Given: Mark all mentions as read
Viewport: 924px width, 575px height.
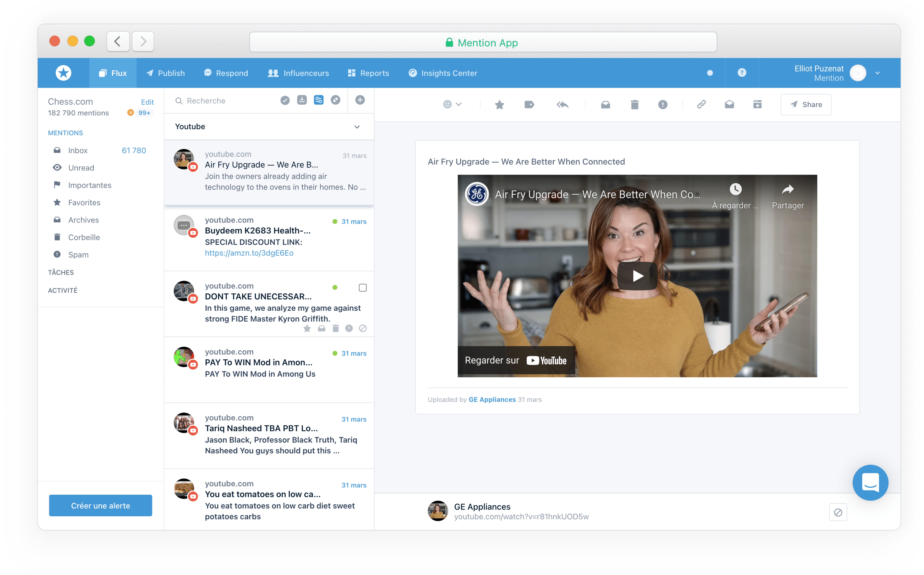Looking at the screenshot, I should pyautogui.click(x=285, y=100).
